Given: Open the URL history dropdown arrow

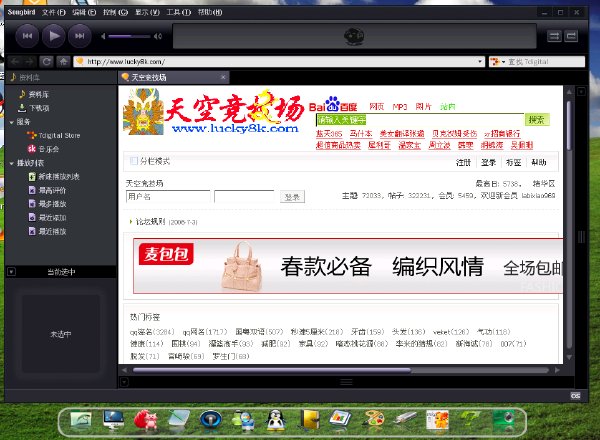Looking at the screenshot, I should (x=479, y=62).
